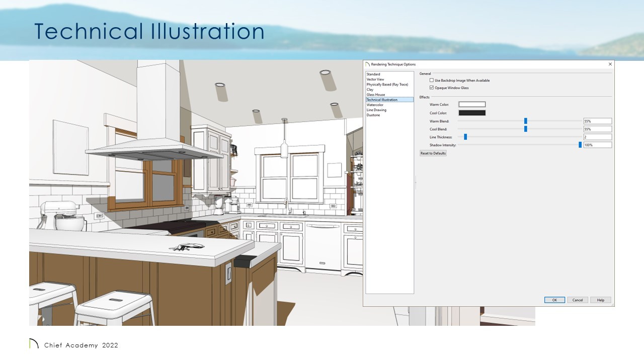The height and width of the screenshot is (362, 644).
Task: Select the Duotone technique
Action: pyautogui.click(x=373, y=115)
